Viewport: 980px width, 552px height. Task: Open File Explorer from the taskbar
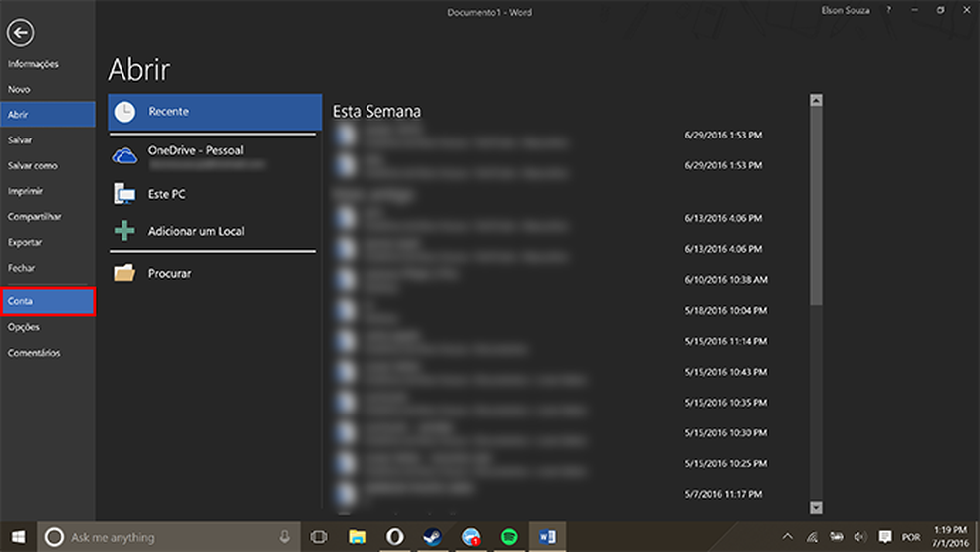pos(357,537)
